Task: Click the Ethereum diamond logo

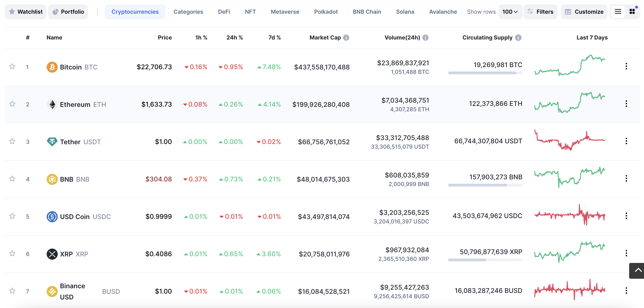Action: (x=52, y=105)
